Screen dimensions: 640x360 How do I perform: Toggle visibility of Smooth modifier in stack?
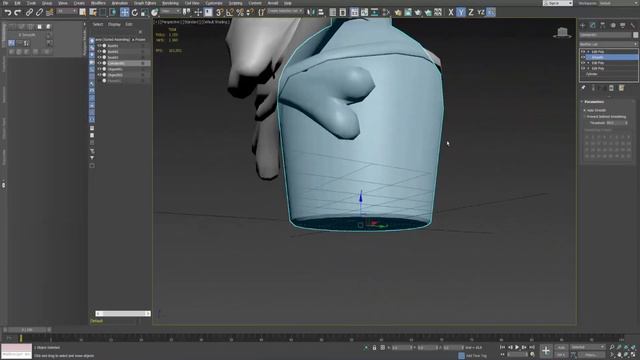(x=583, y=58)
